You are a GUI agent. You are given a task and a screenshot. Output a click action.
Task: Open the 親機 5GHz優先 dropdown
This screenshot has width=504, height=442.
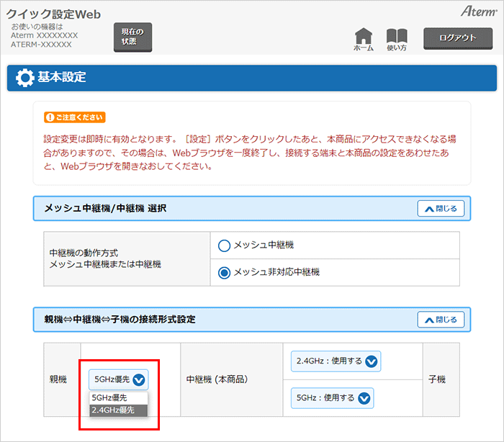tap(119, 379)
